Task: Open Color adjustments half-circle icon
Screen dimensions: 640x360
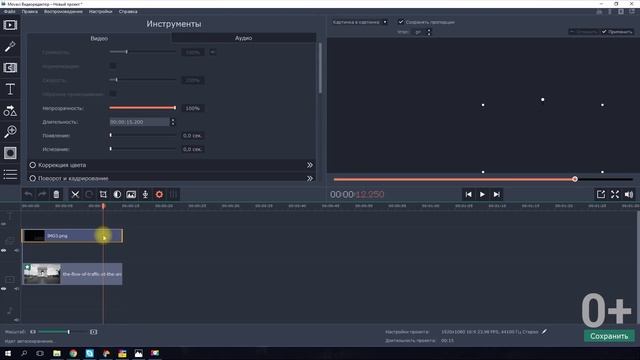Action: tap(117, 195)
